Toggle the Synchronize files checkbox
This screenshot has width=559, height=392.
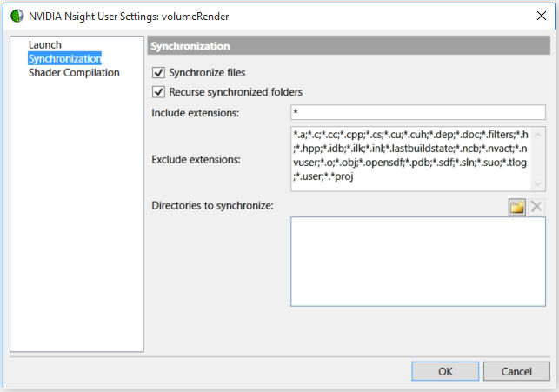click(x=158, y=73)
